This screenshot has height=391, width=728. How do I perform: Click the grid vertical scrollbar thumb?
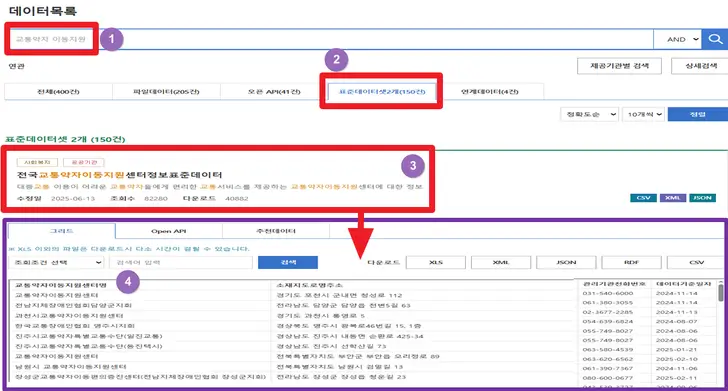pyautogui.click(x=721, y=293)
